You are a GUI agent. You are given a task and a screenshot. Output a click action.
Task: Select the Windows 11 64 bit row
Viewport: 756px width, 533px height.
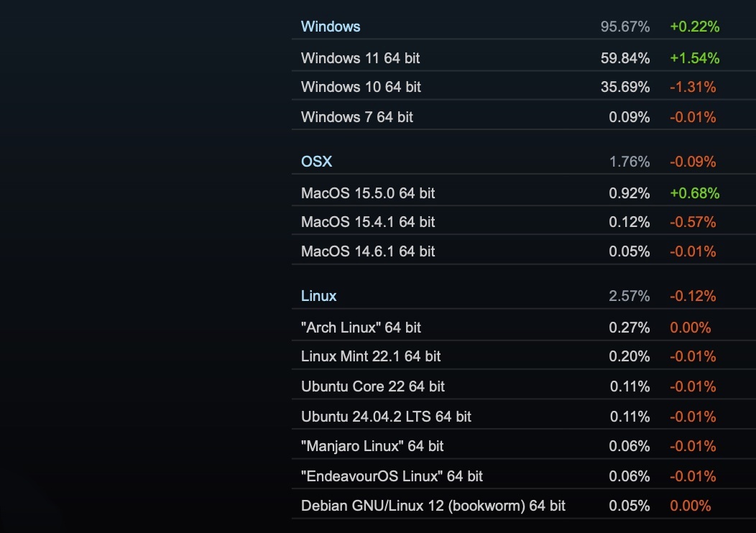click(x=361, y=58)
